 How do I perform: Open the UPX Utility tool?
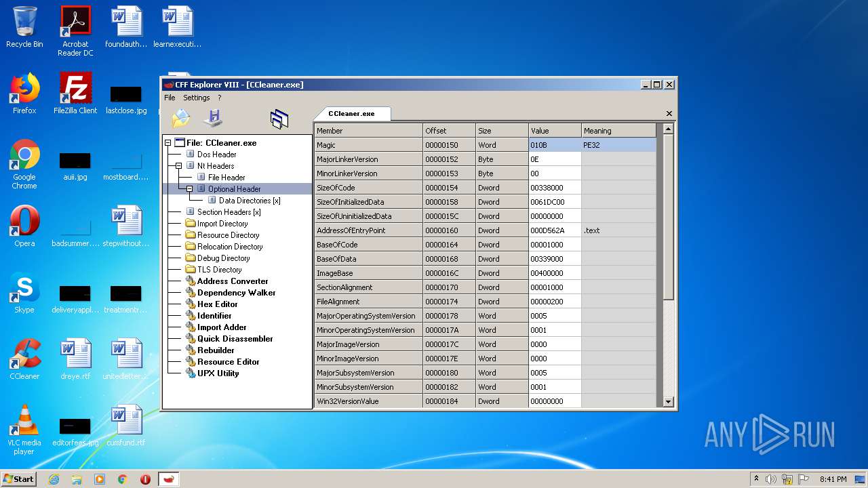tap(218, 373)
